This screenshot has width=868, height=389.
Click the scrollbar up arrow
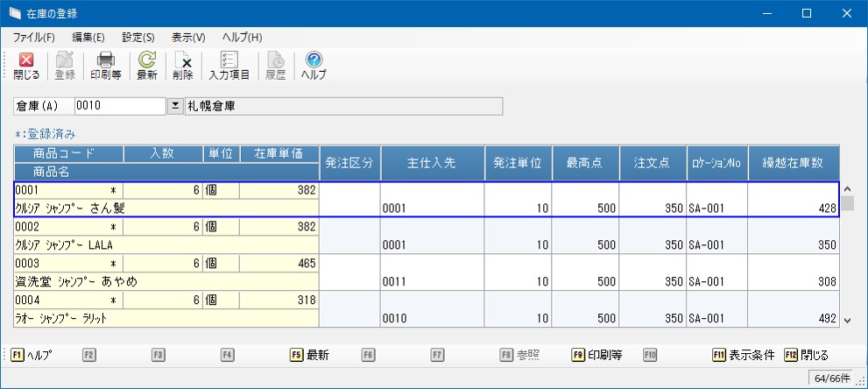pyautogui.click(x=848, y=188)
